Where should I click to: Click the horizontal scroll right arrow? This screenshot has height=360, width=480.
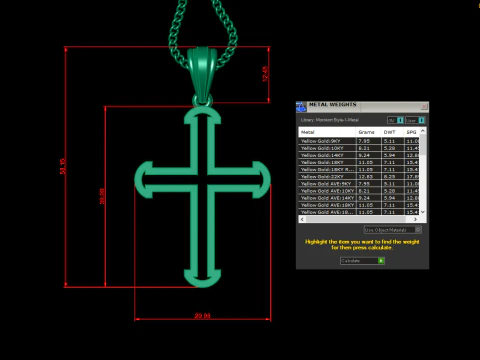(415, 219)
